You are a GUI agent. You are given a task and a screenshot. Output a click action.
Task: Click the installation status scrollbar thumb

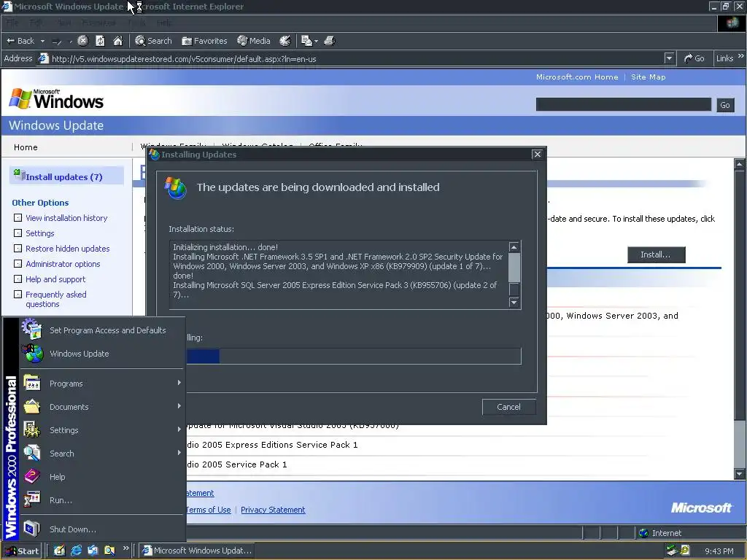[514, 267]
